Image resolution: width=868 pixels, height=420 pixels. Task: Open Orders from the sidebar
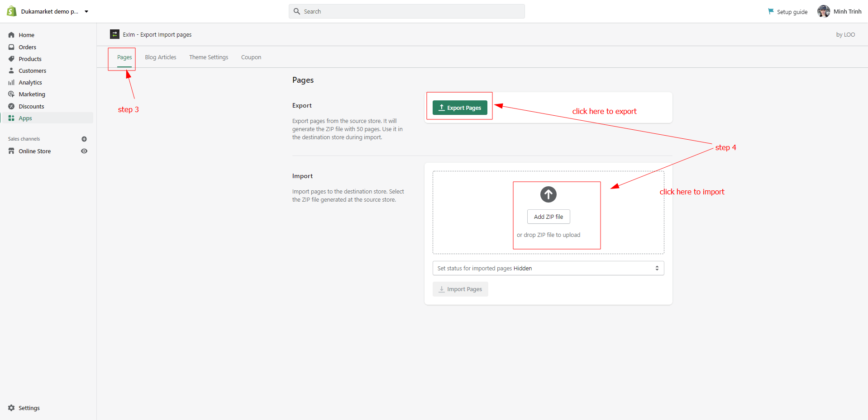27,47
